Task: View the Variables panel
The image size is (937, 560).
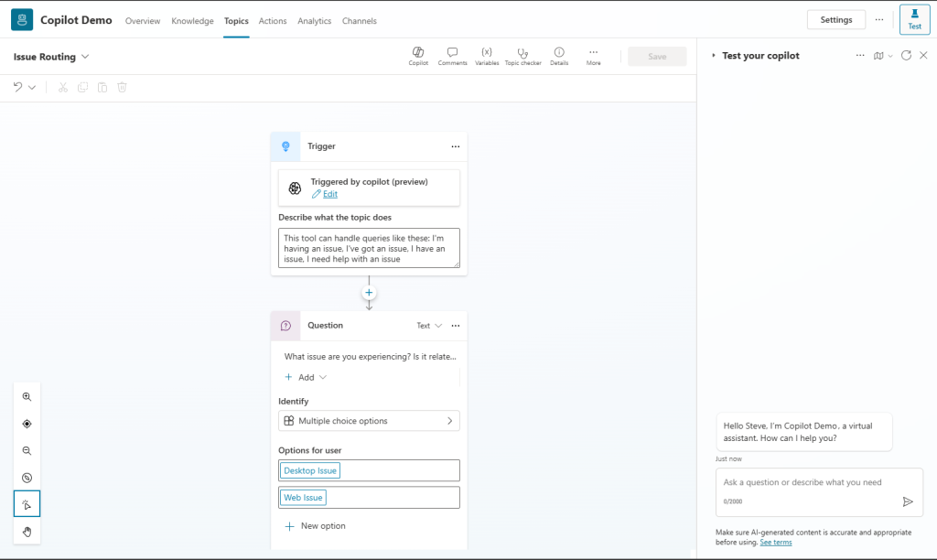Action: pyautogui.click(x=487, y=55)
